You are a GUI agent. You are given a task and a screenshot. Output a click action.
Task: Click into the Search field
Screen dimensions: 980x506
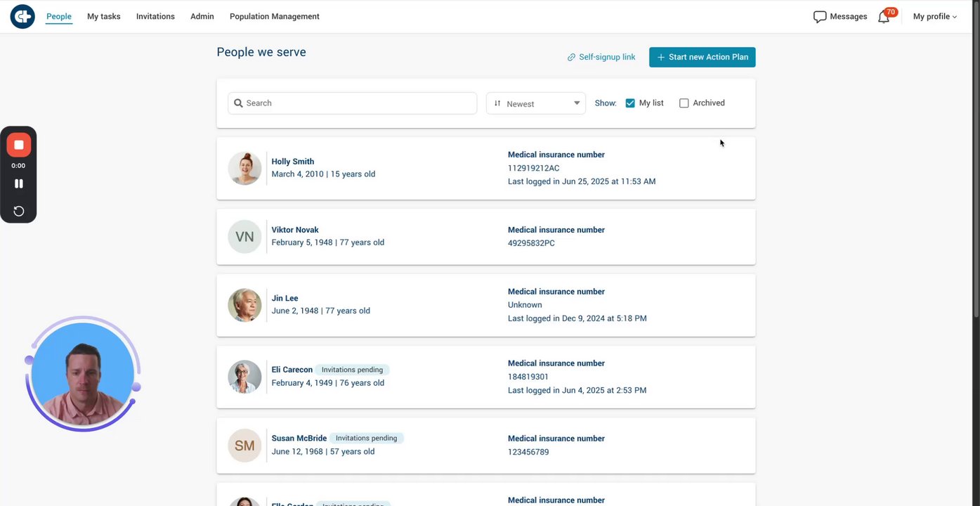[x=358, y=103]
